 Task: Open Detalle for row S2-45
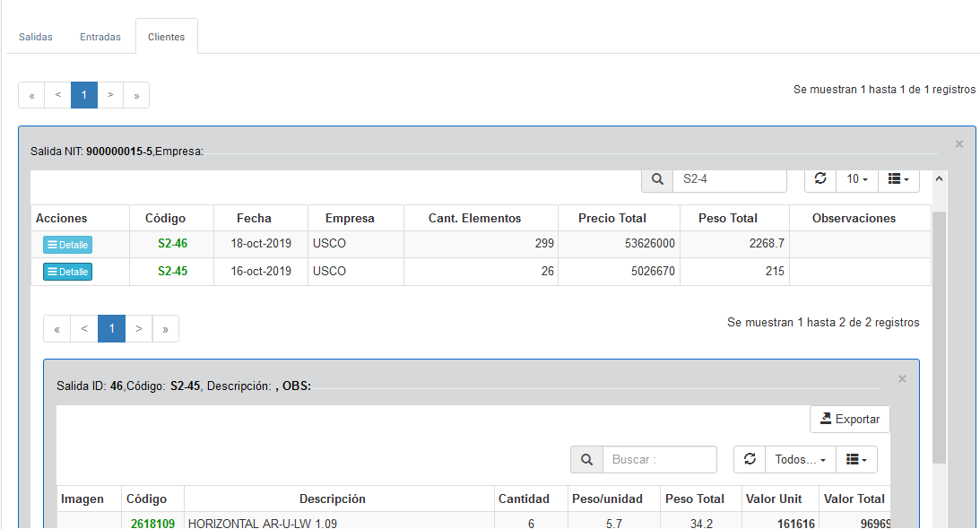67,272
